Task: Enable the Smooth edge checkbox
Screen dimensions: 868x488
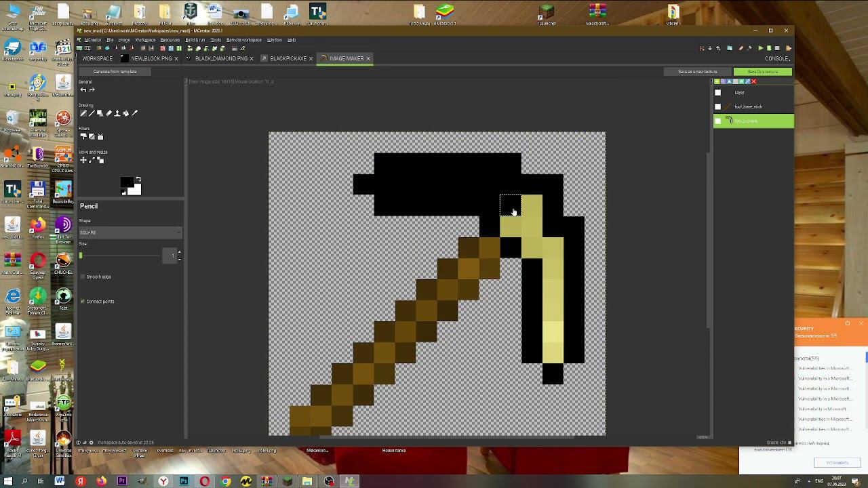Action: click(83, 277)
